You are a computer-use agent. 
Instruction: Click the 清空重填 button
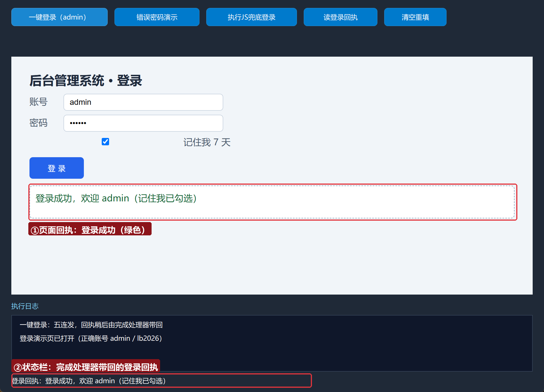[x=415, y=17]
